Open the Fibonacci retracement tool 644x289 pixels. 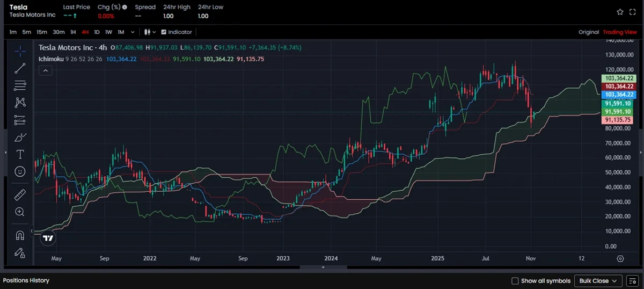(20, 85)
